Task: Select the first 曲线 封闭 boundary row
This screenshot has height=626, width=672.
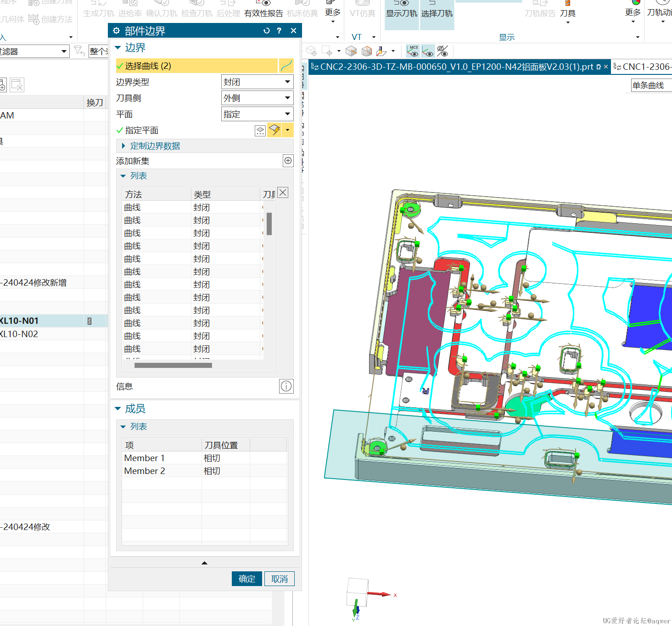Action: (x=193, y=208)
